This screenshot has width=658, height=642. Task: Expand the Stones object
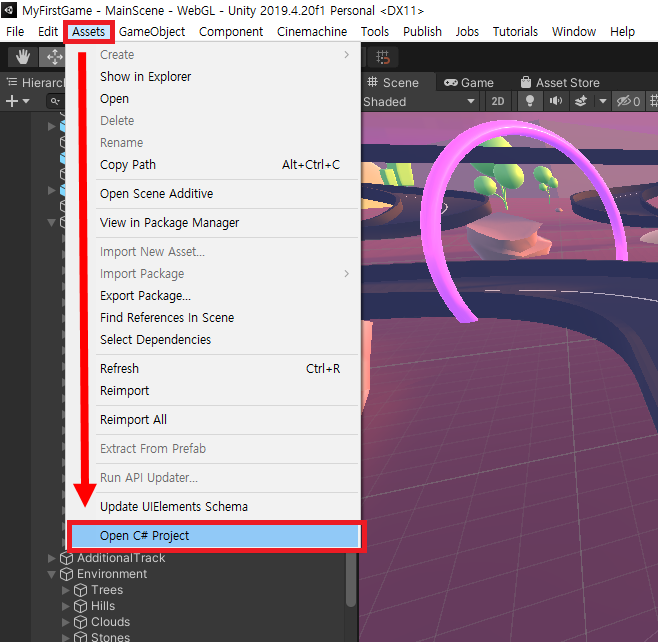65,637
